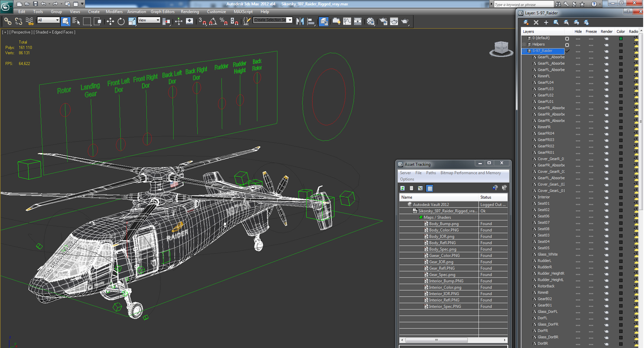644x348 pixels.
Task: Toggle Select and Manipulate tool
Action: [178, 21]
